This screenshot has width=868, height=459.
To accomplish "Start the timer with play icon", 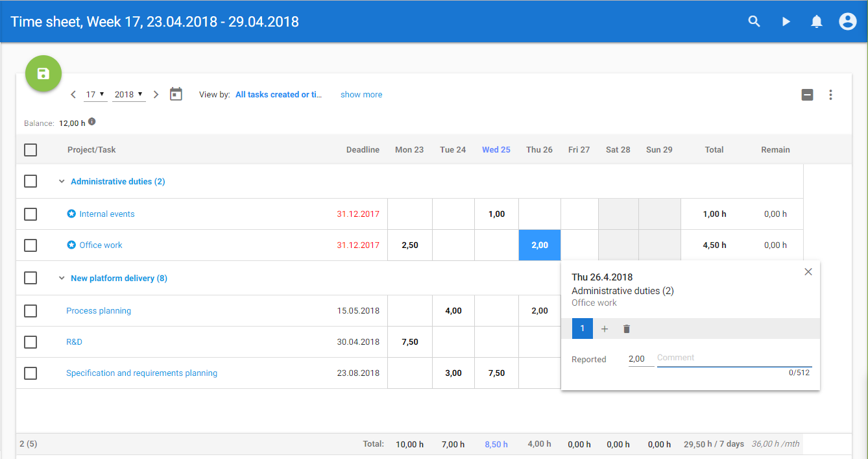I will [786, 21].
